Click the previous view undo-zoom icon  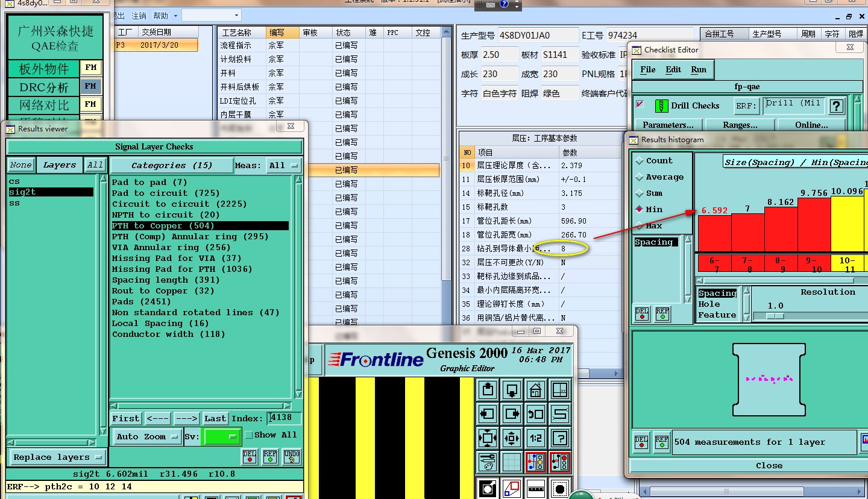tap(536, 414)
